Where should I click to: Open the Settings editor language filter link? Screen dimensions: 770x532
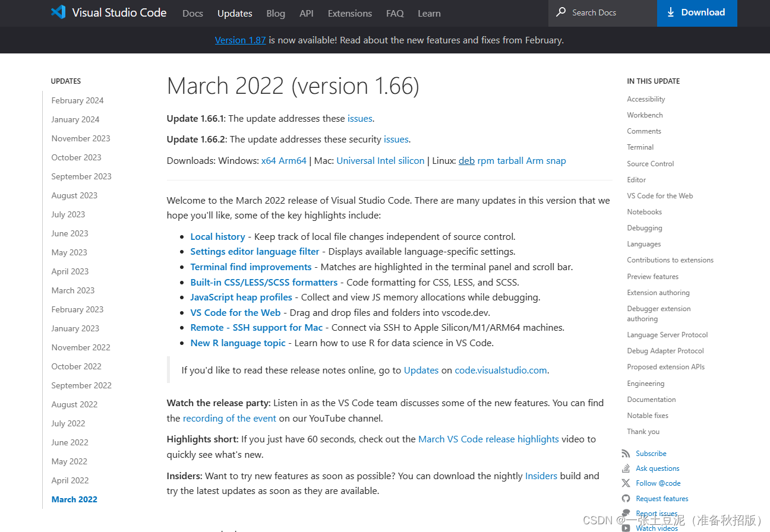click(255, 252)
